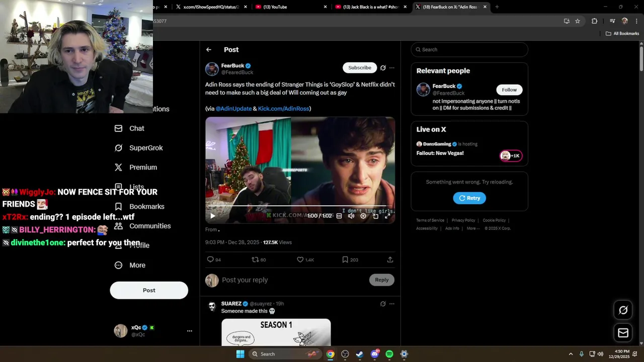
Task: Close the (13) YouTube tab
Action: pyautogui.click(x=325, y=7)
